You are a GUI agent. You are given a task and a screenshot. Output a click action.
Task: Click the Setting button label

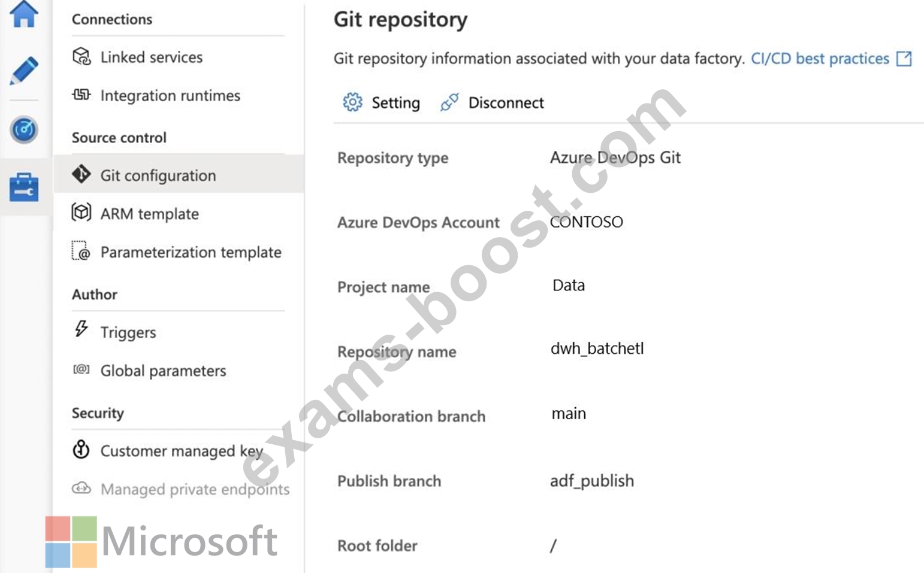395,103
